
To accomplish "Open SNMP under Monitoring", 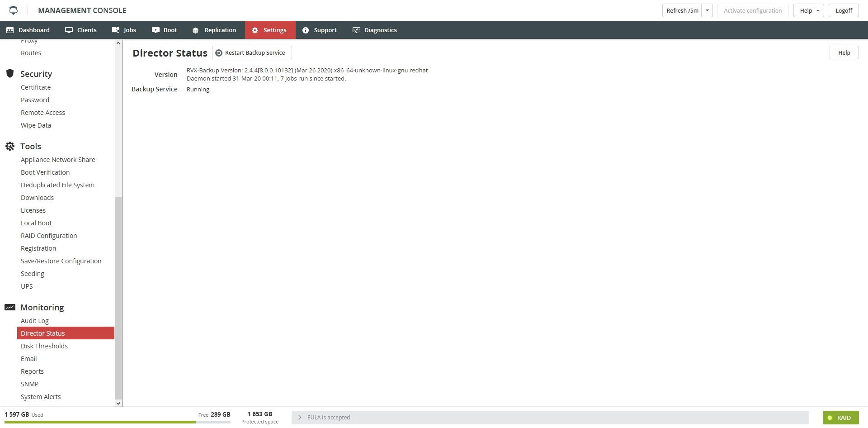I will point(29,384).
